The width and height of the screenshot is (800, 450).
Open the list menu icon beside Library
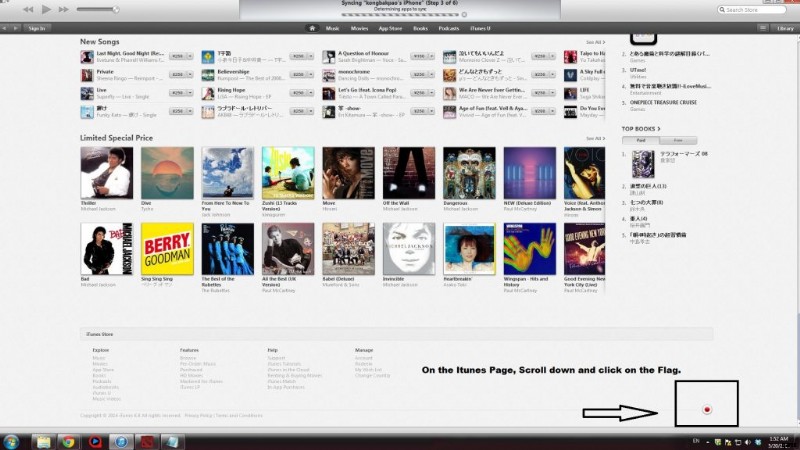click(x=762, y=28)
